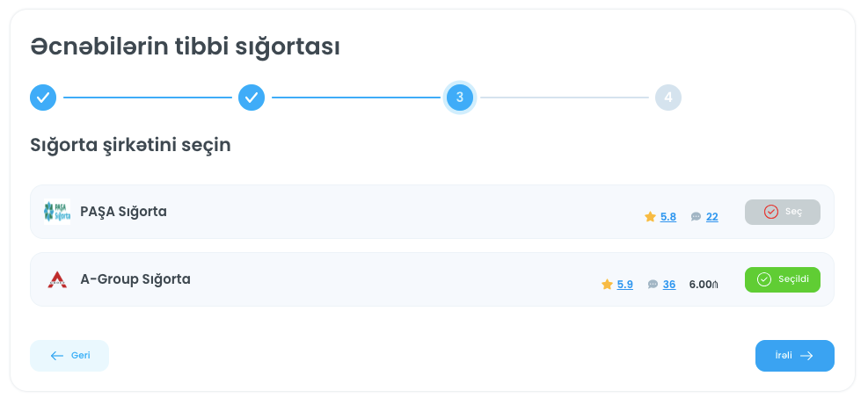View the 22 comments for PAŞA Sığorta

[x=712, y=217]
